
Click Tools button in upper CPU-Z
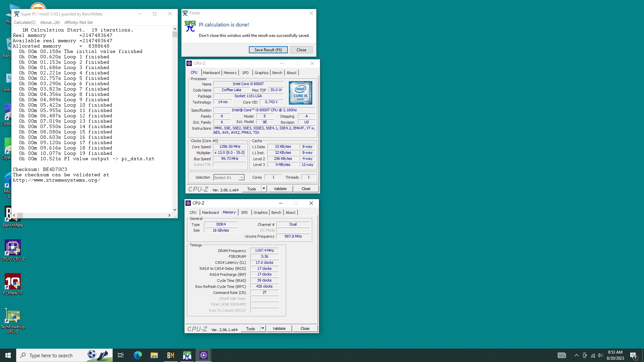click(x=252, y=189)
